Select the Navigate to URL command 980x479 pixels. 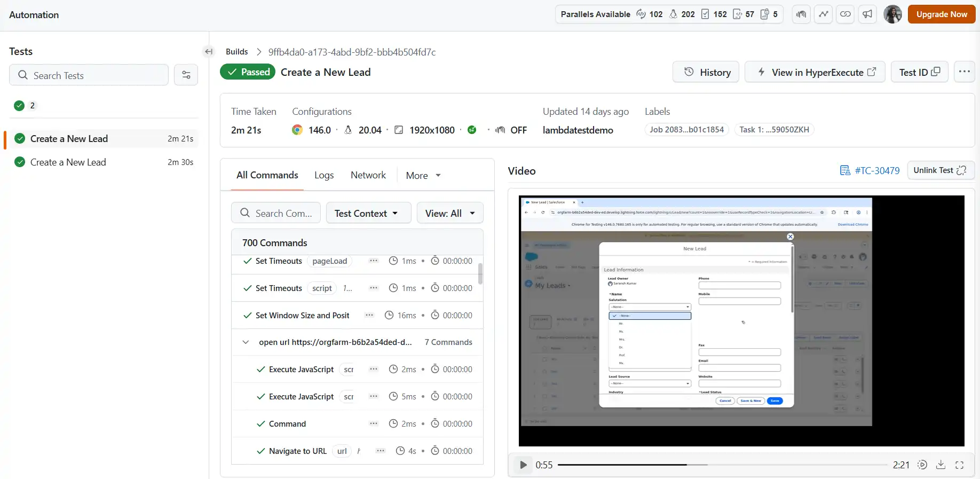coord(357,451)
